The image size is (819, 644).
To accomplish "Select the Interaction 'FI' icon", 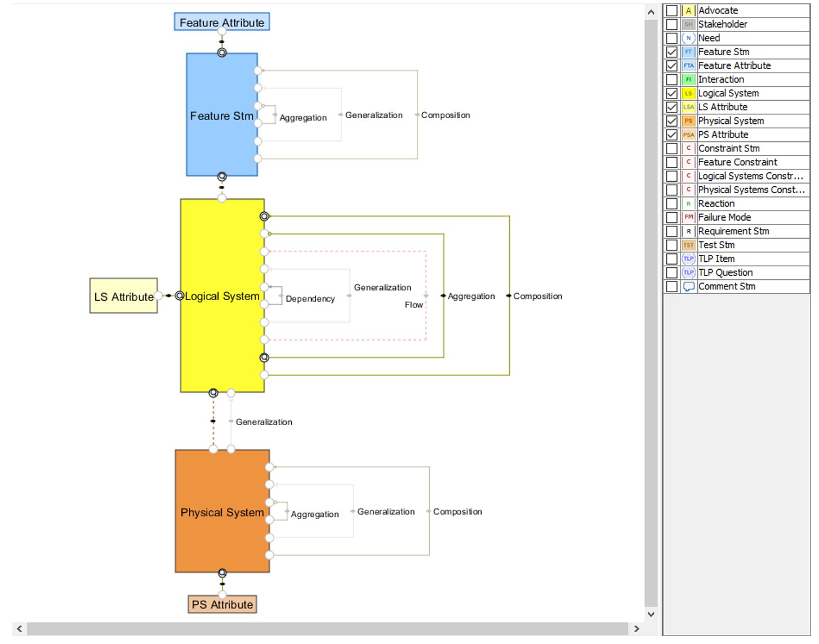I will coord(688,79).
